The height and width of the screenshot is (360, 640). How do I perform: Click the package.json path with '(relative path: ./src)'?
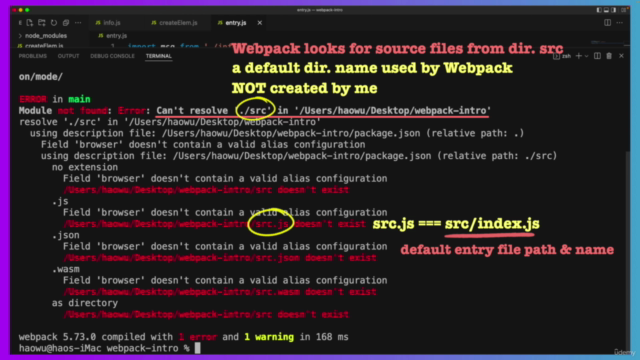pos(365,156)
